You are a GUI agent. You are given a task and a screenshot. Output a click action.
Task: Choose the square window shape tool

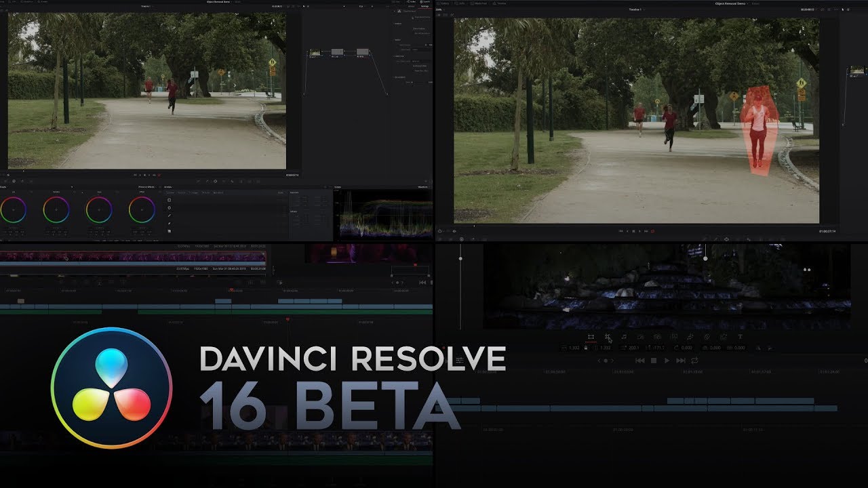[x=170, y=200]
